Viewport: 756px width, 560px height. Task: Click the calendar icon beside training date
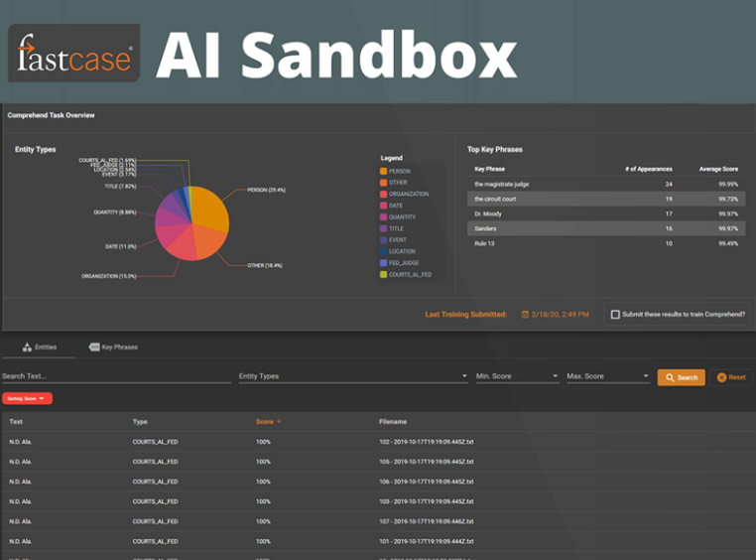525,315
